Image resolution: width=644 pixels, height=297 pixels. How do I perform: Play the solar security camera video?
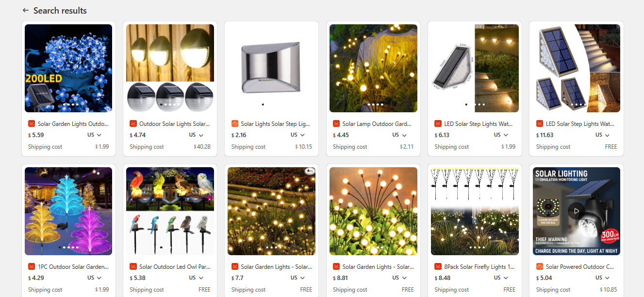pos(576,211)
